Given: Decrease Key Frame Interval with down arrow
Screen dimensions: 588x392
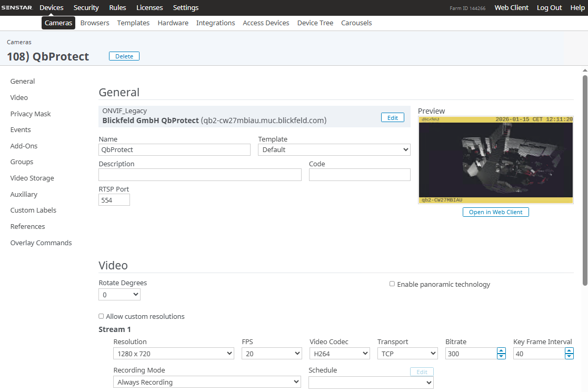Looking at the screenshot, I should [x=569, y=357].
